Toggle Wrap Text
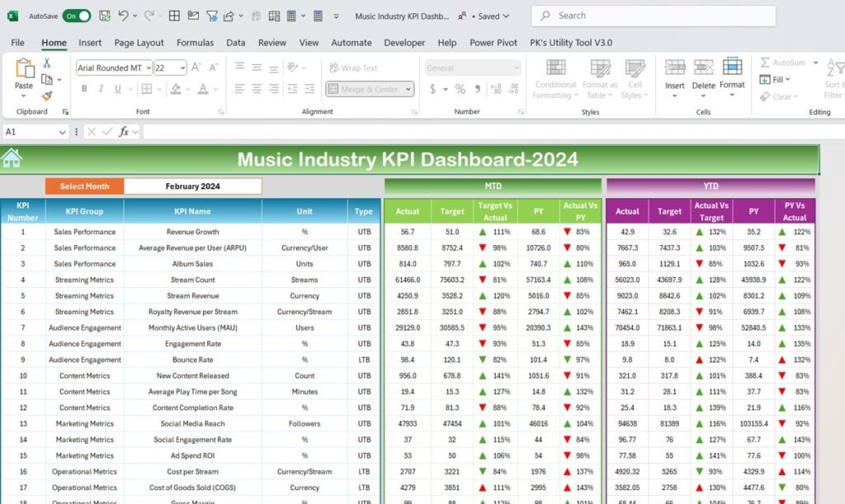Image resolution: width=845 pixels, height=504 pixels. [x=353, y=68]
